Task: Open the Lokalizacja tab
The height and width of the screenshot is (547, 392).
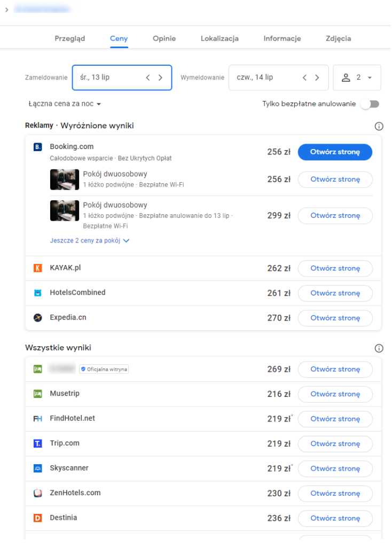Action: pyautogui.click(x=219, y=38)
